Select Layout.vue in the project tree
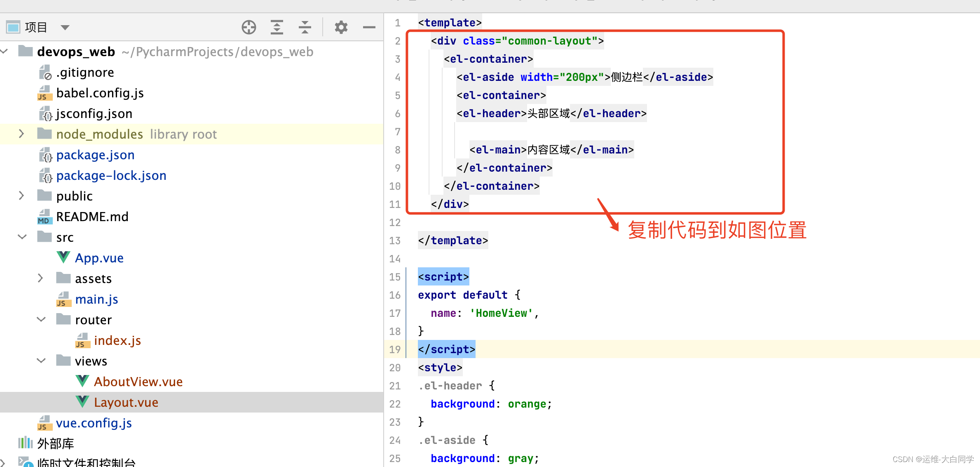The image size is (980, 467). (x=126, y=402)
